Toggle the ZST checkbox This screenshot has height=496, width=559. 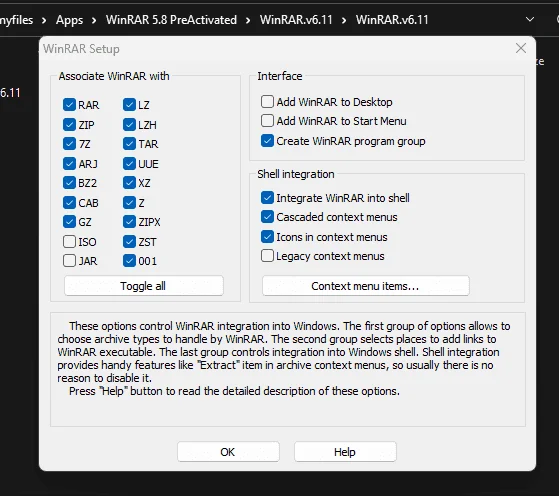click(129, 242)
